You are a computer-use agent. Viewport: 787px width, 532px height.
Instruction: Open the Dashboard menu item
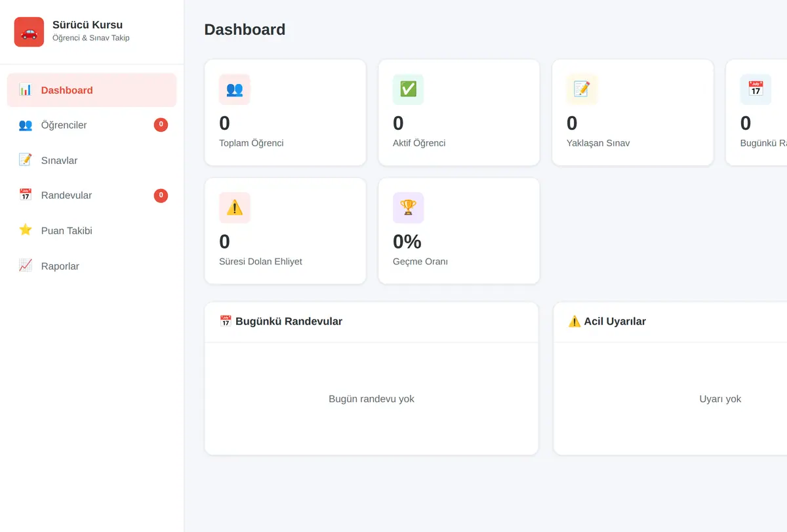[92, 90]
